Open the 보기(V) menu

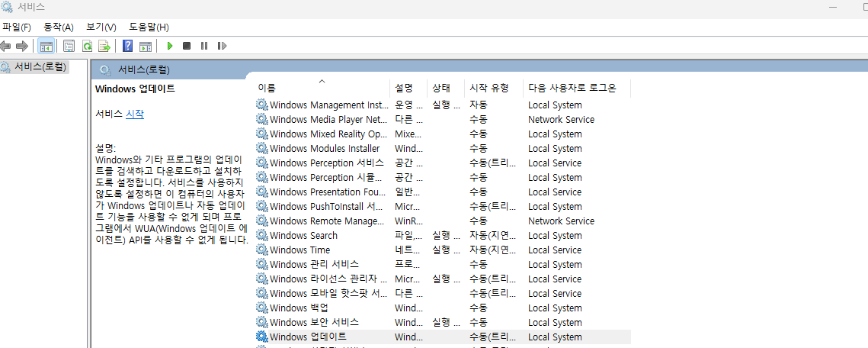[x=101, y=27]
